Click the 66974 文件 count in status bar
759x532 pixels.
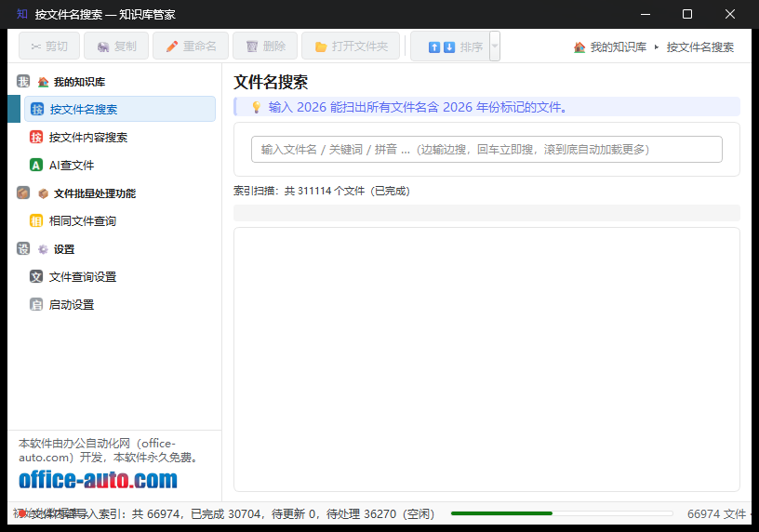[x=716, y=513]
